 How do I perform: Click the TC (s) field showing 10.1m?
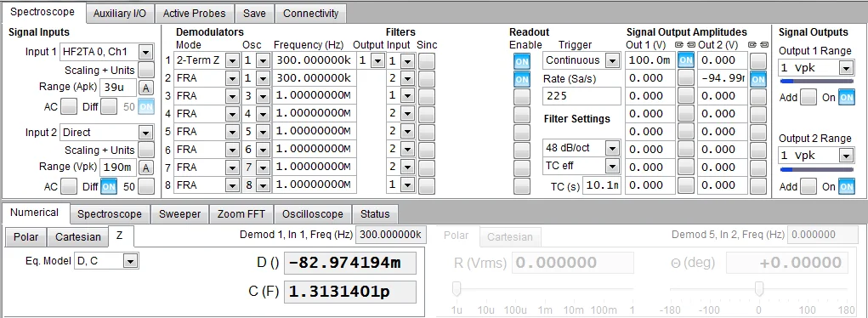(602, 185)
